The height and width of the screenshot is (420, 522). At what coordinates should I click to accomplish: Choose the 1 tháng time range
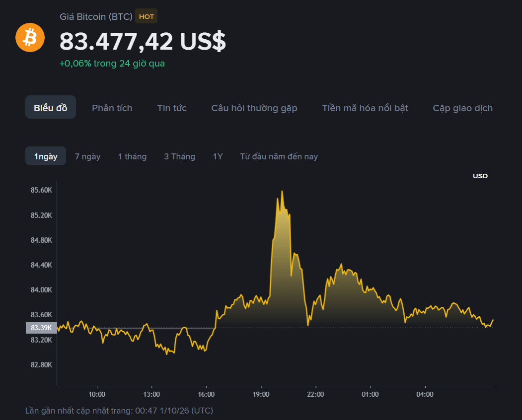coord(132,156)
